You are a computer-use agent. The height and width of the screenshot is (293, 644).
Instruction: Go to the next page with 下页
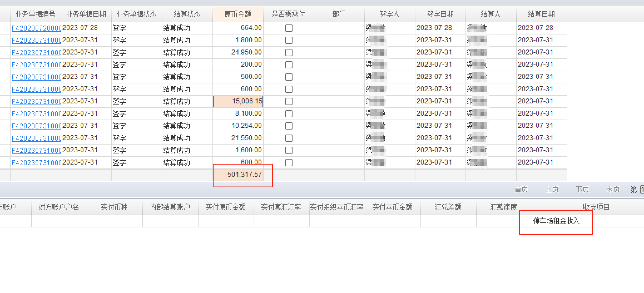583,189
